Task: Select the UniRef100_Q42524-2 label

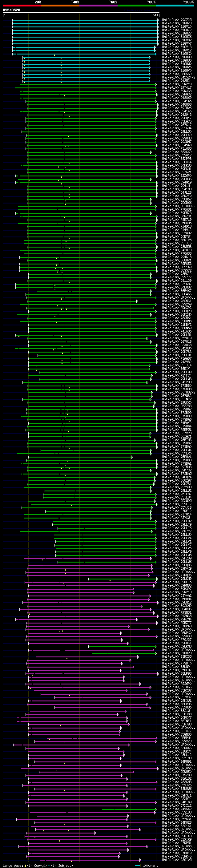Action: tap(179, 78)
